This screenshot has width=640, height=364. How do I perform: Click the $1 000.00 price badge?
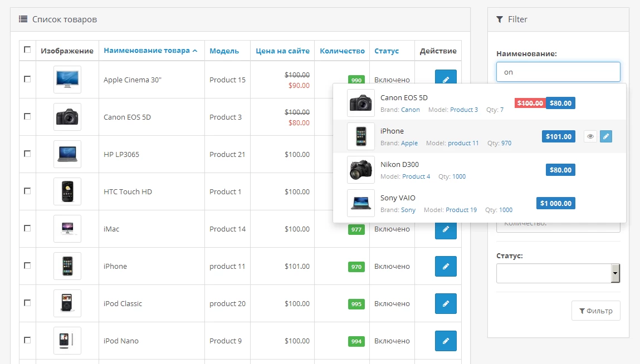pos(555,203)
